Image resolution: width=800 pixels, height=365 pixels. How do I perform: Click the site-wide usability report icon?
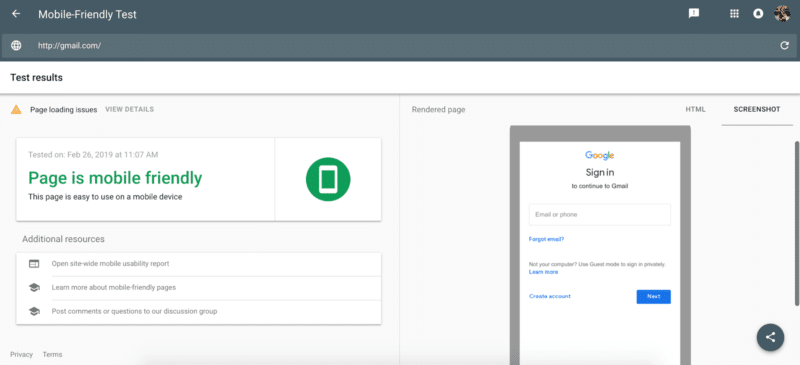(34, 264)
